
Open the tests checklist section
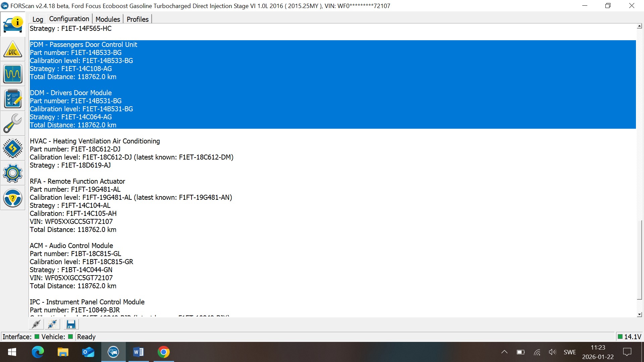coord(13,99)
